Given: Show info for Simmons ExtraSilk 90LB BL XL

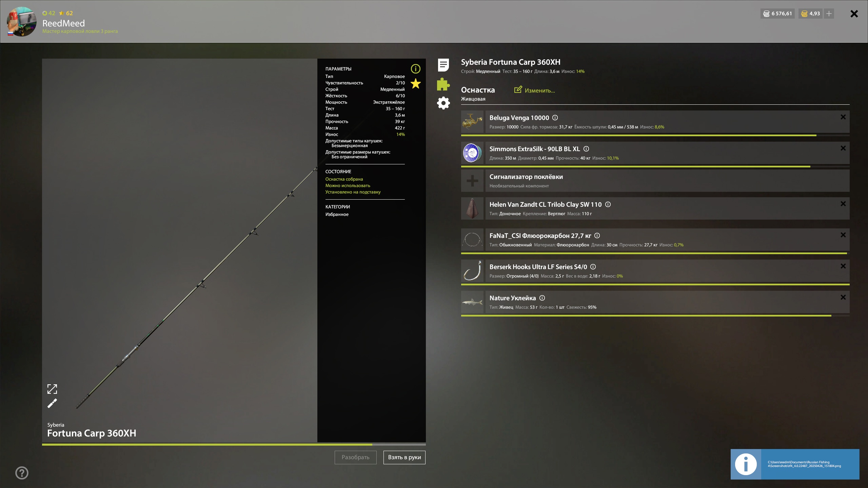Looking at the screenshot, I should pyautogui.click(x=586, y=149).
